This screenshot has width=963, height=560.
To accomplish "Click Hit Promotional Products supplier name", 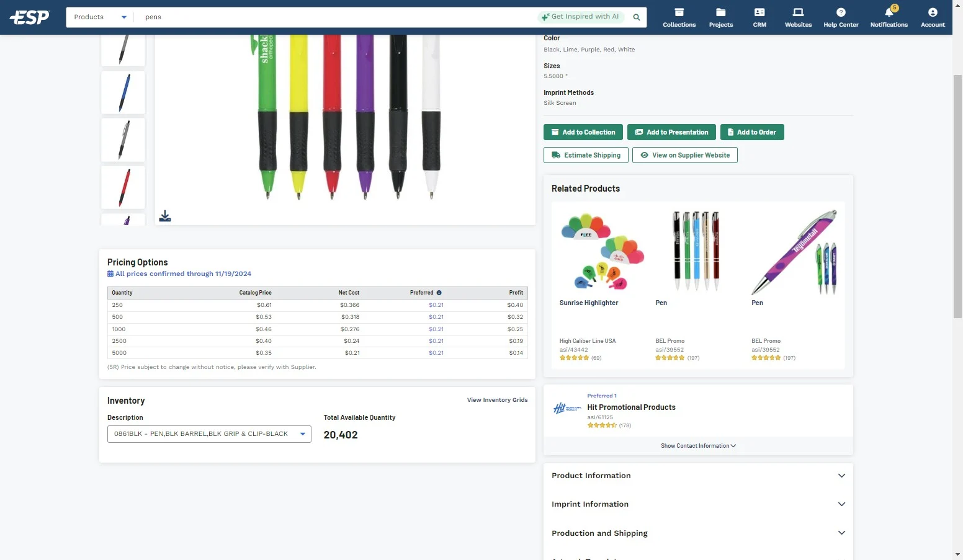I will point(631,407).
